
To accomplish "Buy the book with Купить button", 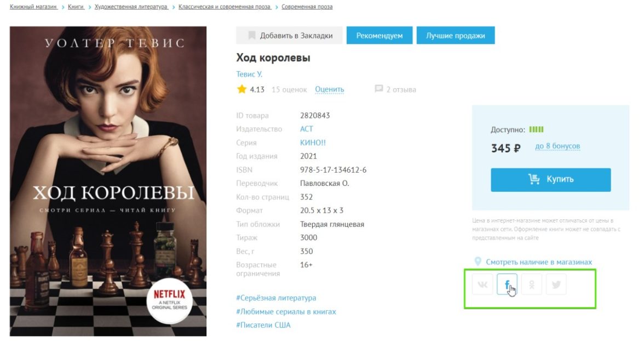I will coord(550,179).
